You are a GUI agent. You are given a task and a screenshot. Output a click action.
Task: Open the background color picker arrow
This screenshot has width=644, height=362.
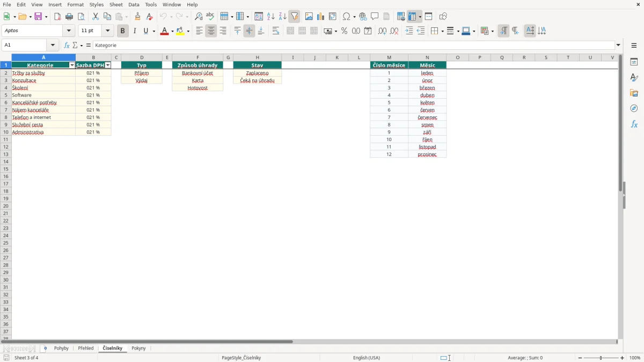pos(188,31)
